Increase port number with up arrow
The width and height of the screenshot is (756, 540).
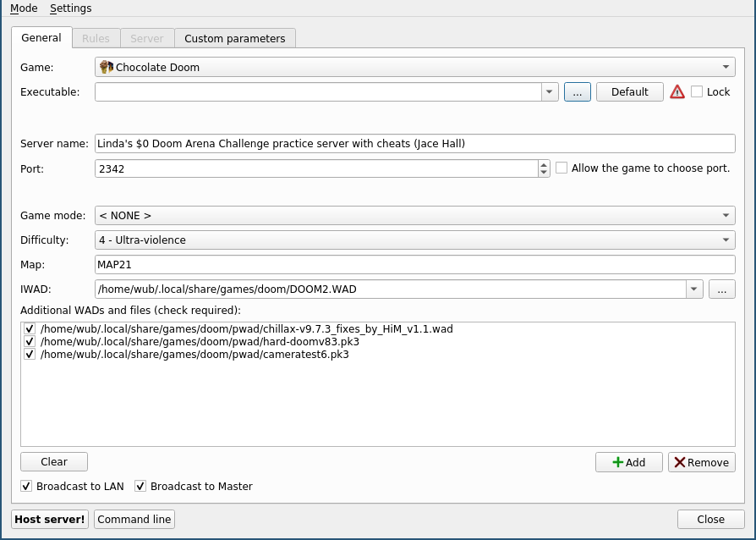(x=544, y=164)
